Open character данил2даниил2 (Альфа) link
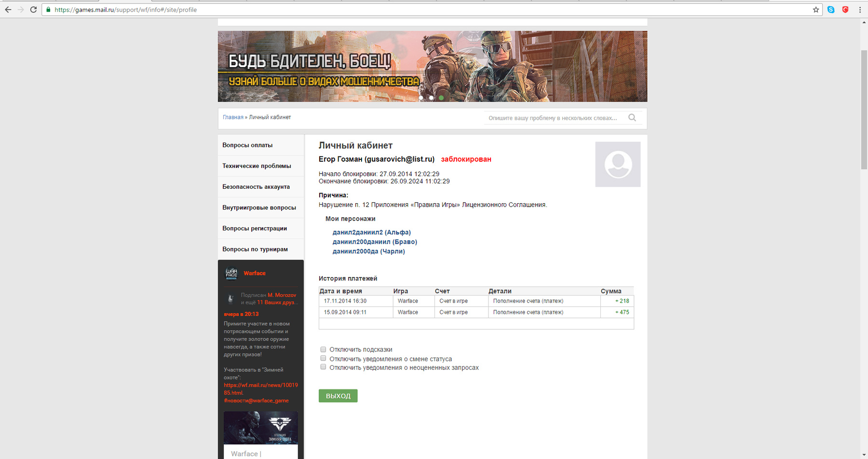This screenshot has width=868, height=459. click(371, 233)
